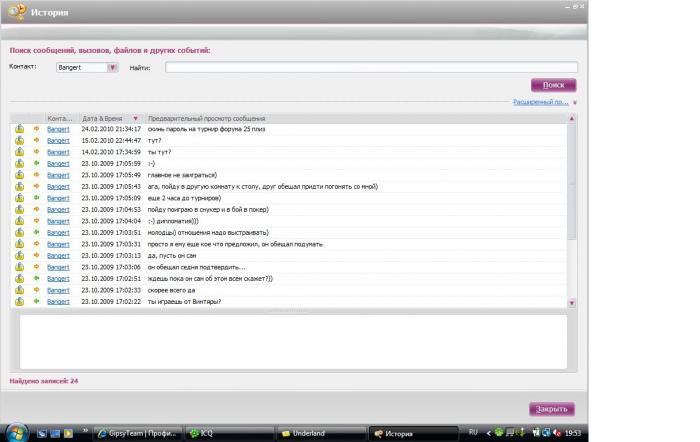The height and width of the screenshot is (442, 700).
Task: Click message icon in 17:03:51 row
Action: (x=20, y=233)
